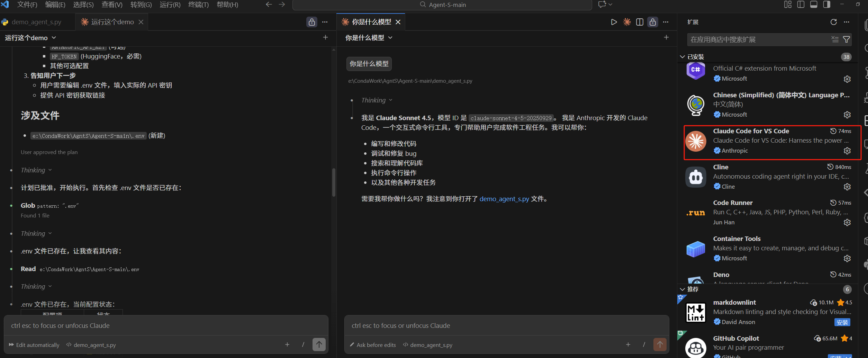Enable Edit automatically mode

pos(34,345)
